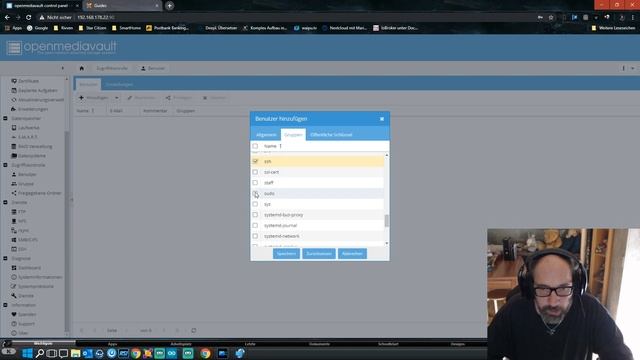Open Geplante Aufgaben calendar icon
Viewport: 640px width, 360px height.
[x=14, y=90]
